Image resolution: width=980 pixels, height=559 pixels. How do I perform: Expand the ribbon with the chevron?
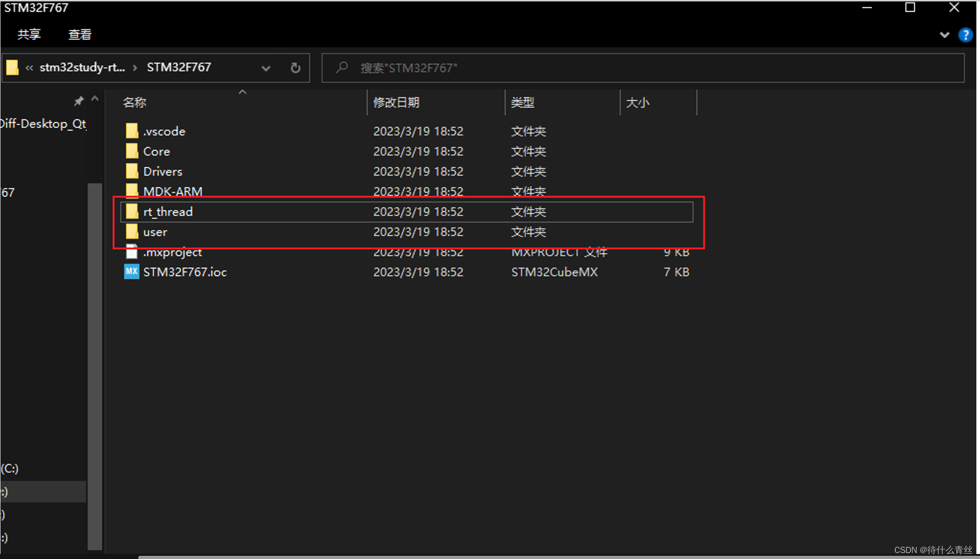point(944,35)
